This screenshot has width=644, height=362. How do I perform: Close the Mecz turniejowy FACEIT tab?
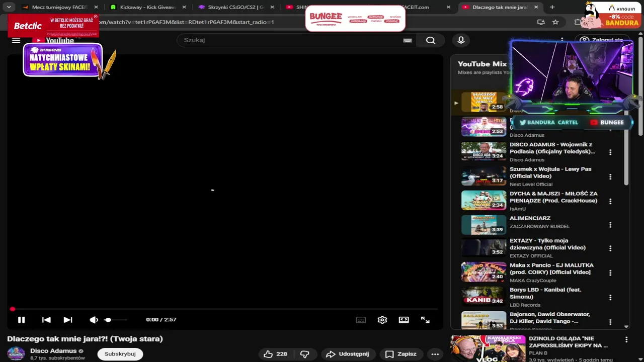pos(96,8)
